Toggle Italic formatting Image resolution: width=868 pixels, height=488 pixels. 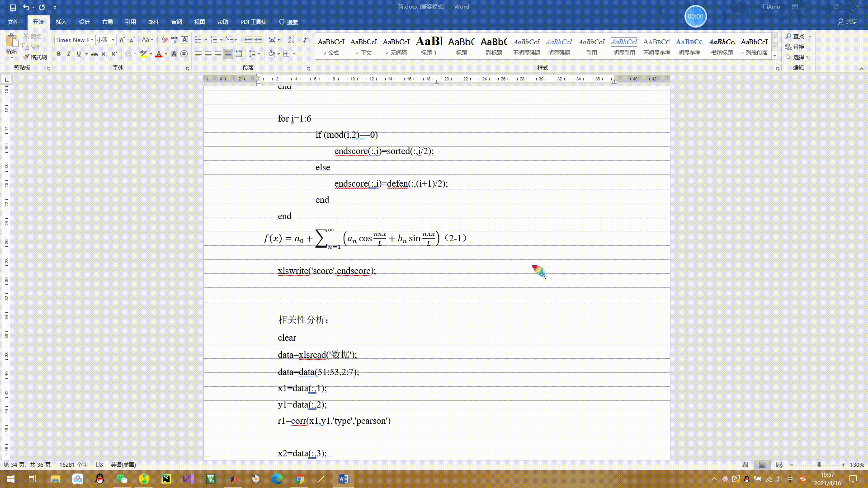[69, 54]
